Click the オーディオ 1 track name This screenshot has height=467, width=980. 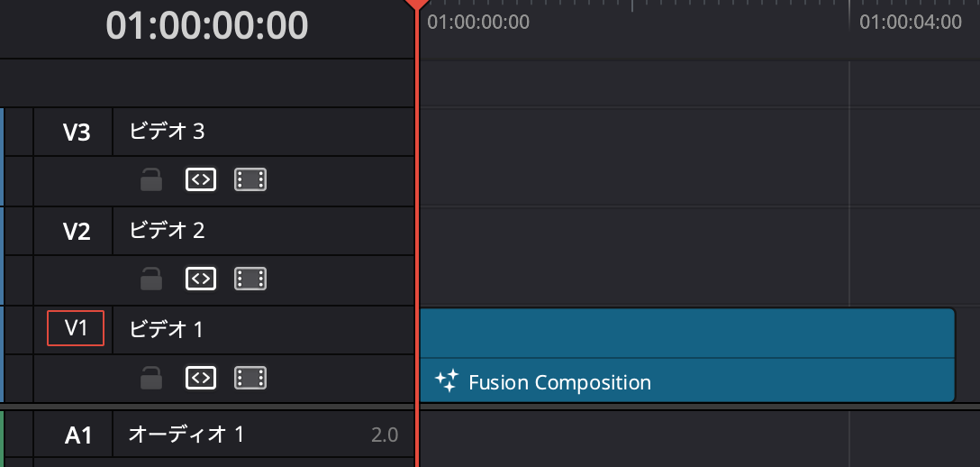[186, 435]
